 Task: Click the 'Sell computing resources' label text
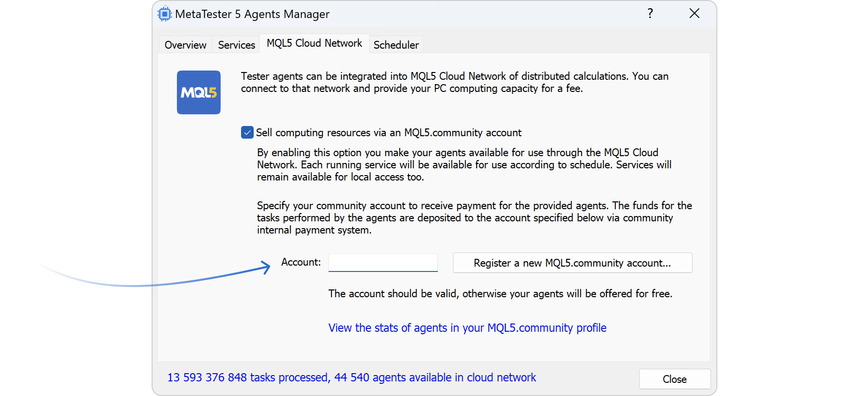389,133
